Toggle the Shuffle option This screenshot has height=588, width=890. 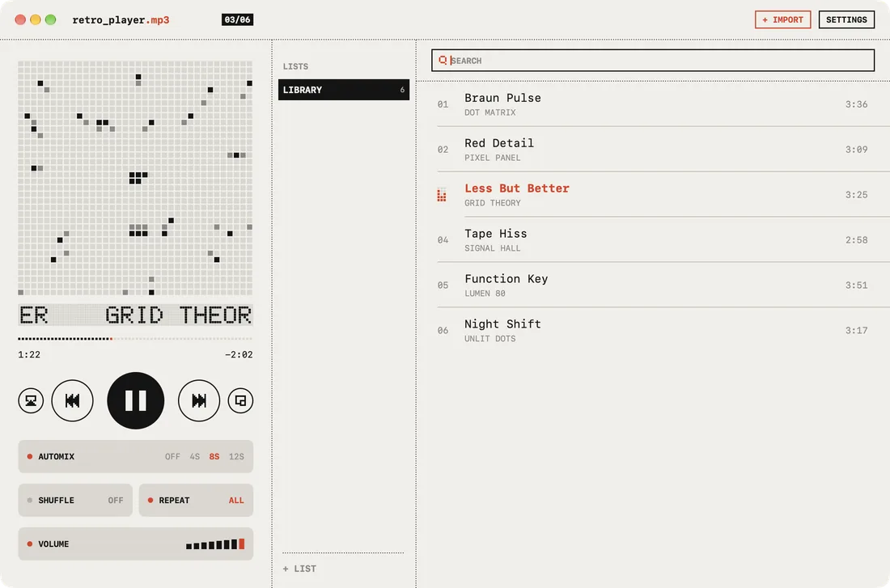(75, 500)
